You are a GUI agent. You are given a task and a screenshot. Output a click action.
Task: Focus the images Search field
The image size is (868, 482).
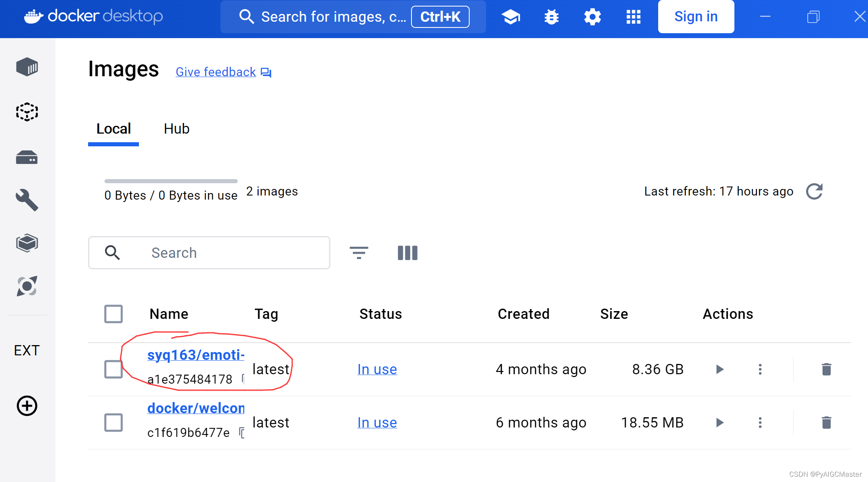click(209, 253)
